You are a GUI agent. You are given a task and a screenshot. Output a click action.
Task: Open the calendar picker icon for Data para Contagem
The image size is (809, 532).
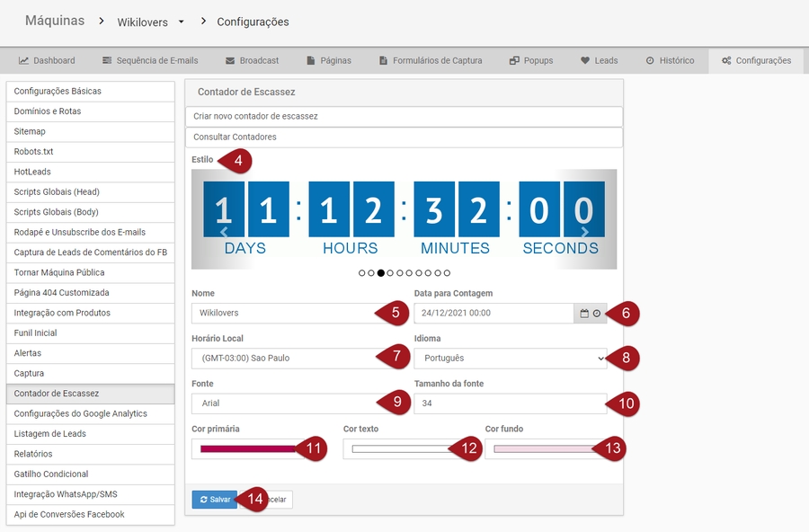pos(584,314)
